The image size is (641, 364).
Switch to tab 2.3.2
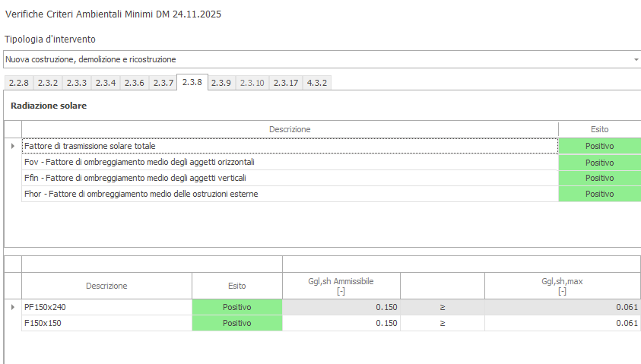pyautogui.click(x=48, y=83)
